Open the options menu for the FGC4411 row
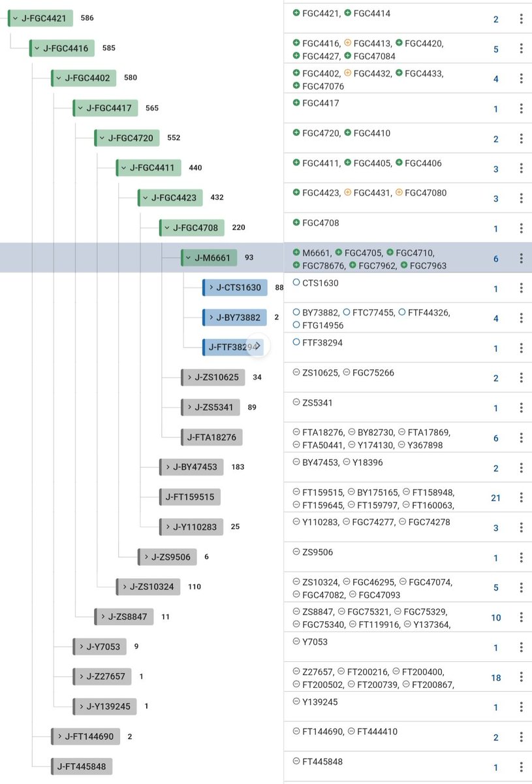The image size is (532, 784). (x=521, y=169)
